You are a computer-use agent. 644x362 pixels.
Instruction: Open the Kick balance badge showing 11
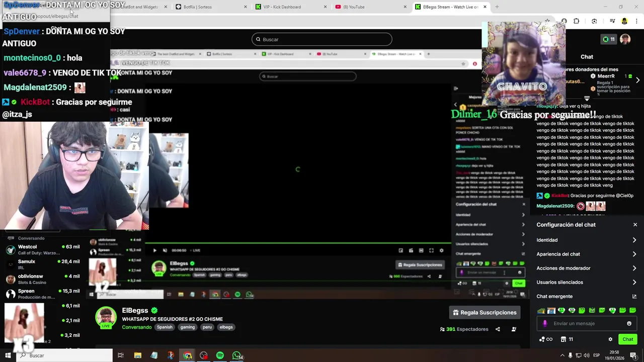609,39
